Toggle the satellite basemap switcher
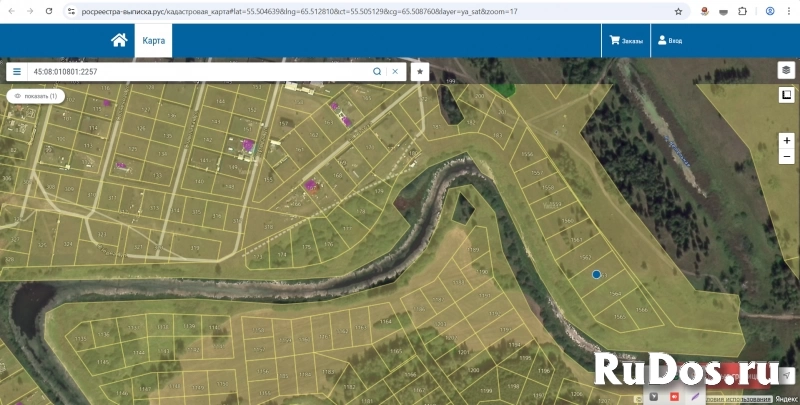This screenshot has width=800, height=405. point(786,95)
